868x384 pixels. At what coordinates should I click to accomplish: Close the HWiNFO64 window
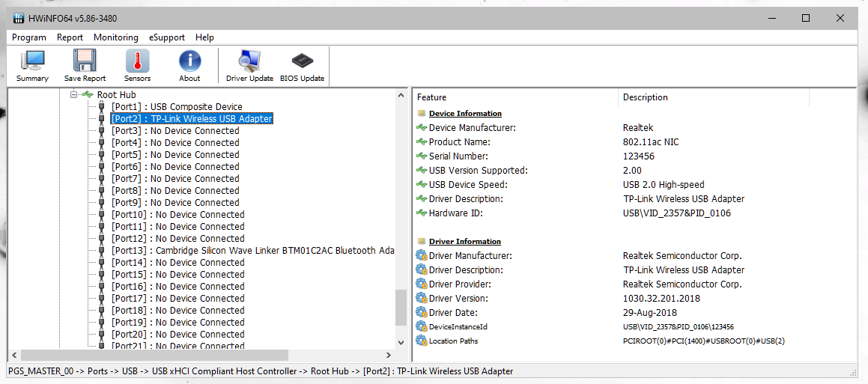tap(840, 18)
